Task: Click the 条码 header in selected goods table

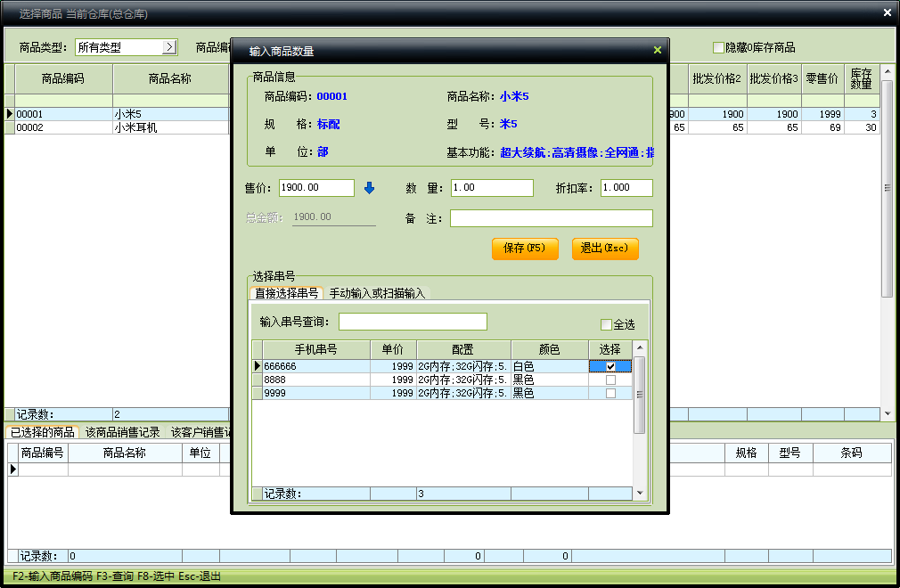Action: click(x=852, y=453)
